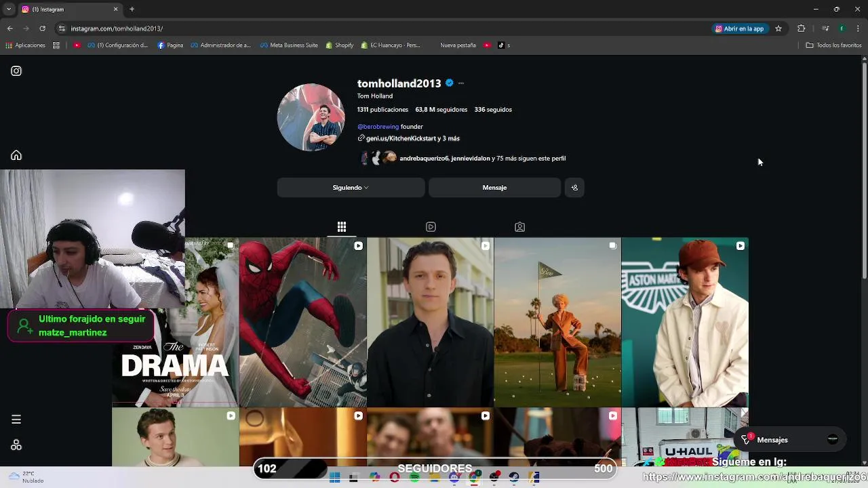Click the weather widget showing 22°C Nublado

(26, 477)
